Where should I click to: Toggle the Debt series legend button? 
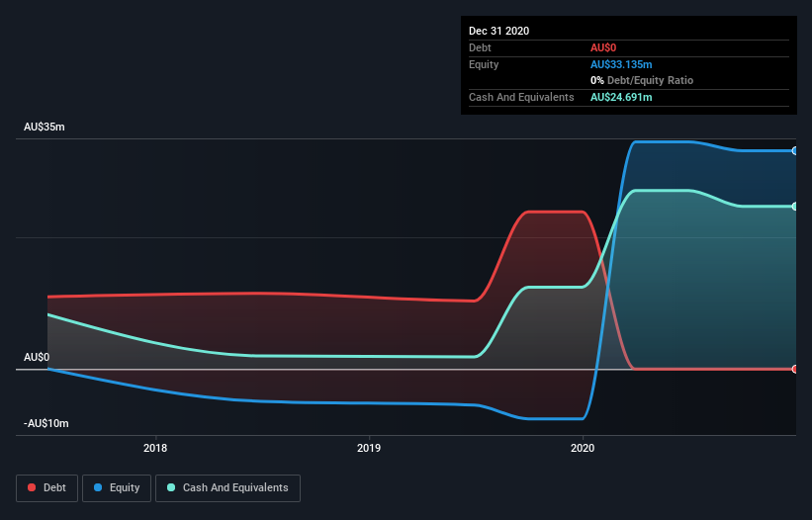click(x=46, y=488)
